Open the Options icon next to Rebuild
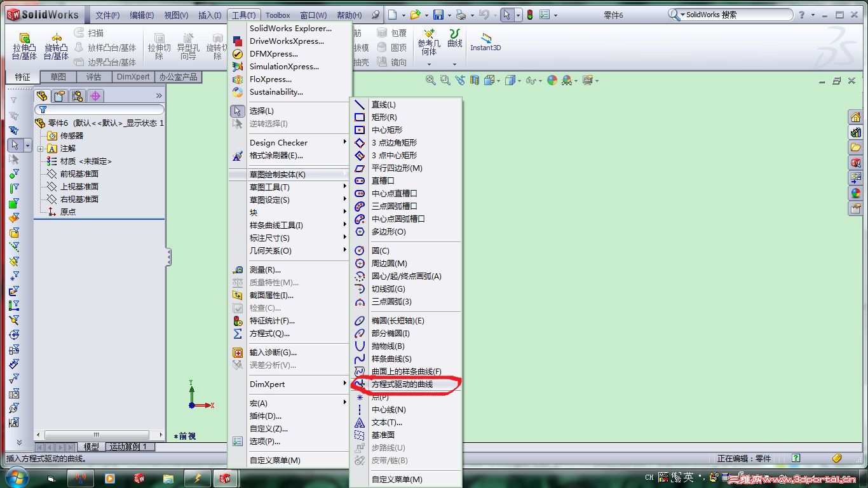 click(x=545, y=15)
